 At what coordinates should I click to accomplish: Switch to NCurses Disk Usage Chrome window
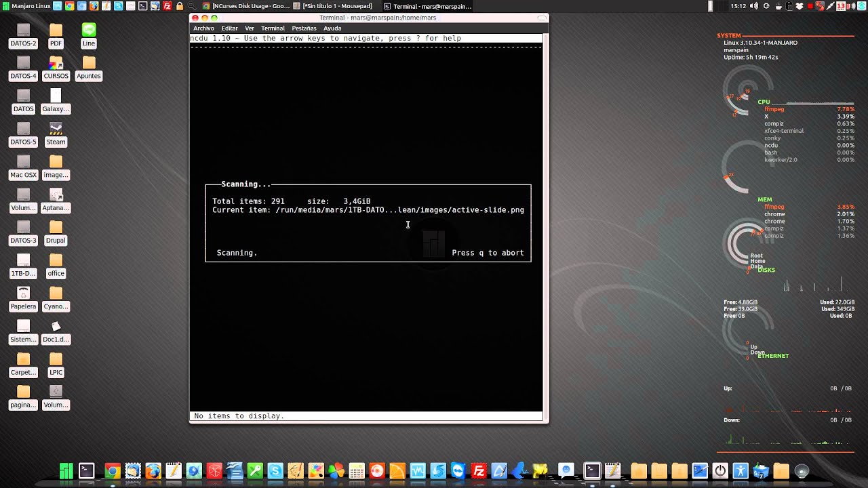click(246, 6)
